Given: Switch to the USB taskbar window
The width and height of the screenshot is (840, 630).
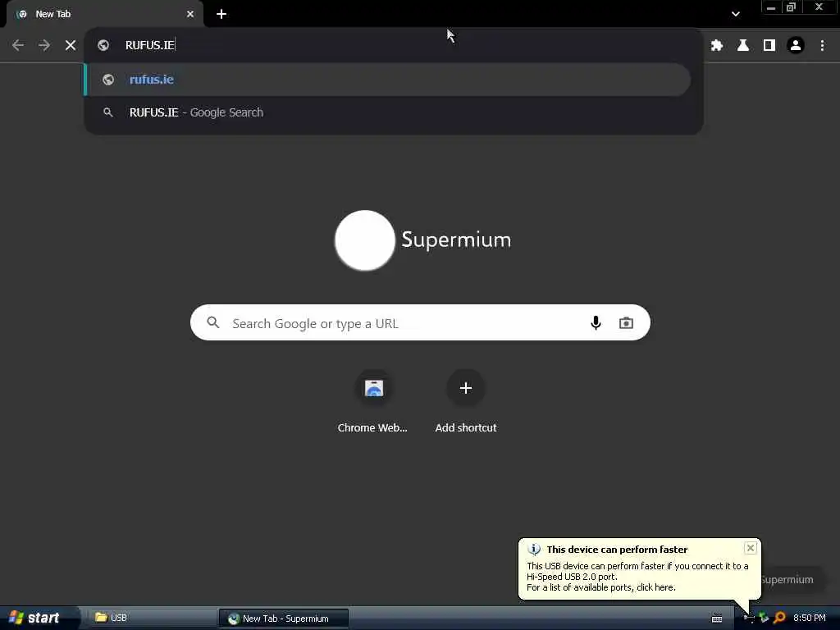Looking at the screenshot, I should click(x=152, y=618).
